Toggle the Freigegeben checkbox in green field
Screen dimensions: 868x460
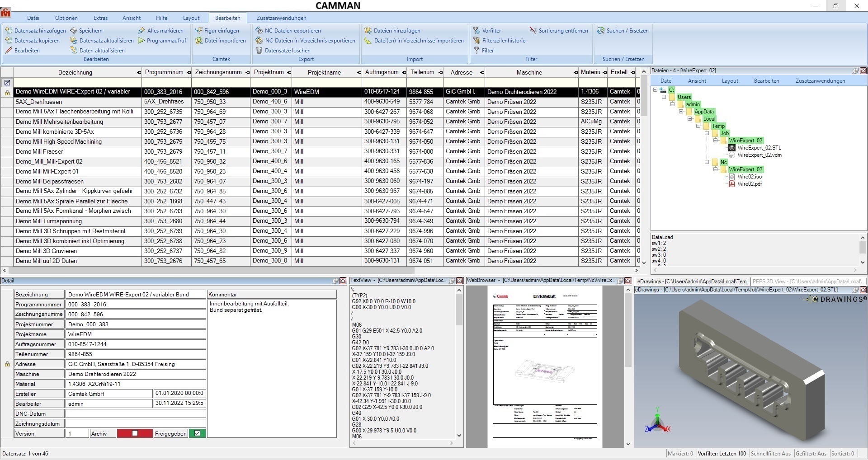coord(198,433)
